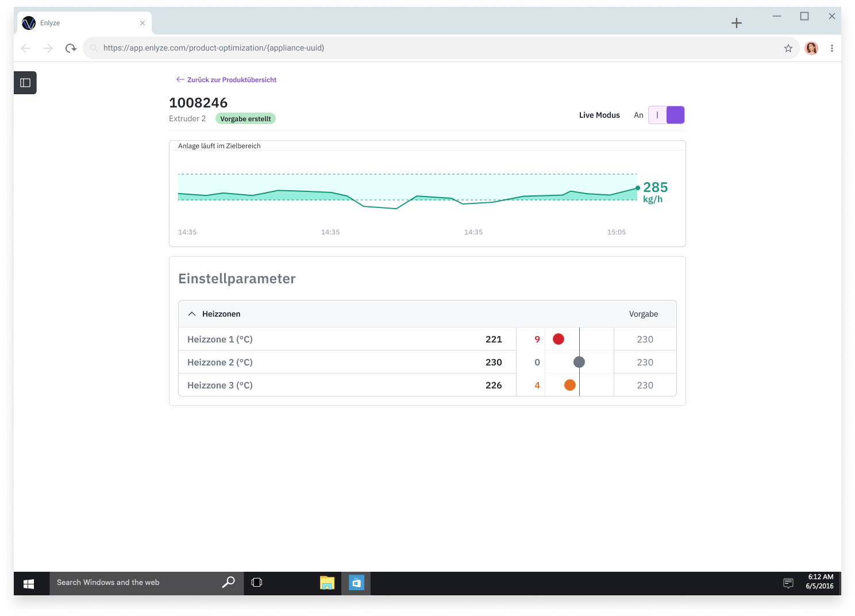Open the Windows Start menu
The image size is (855, 616).
tap(29, 583)
